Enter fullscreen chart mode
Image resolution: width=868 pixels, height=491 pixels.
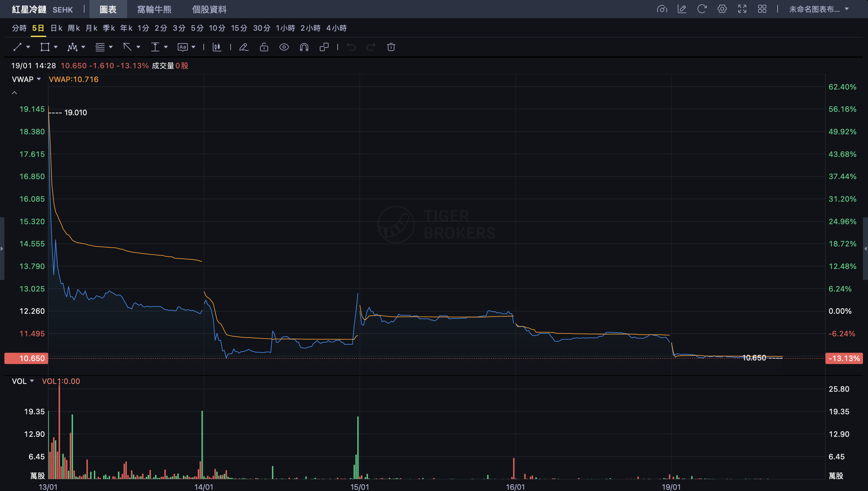(742, 9)
